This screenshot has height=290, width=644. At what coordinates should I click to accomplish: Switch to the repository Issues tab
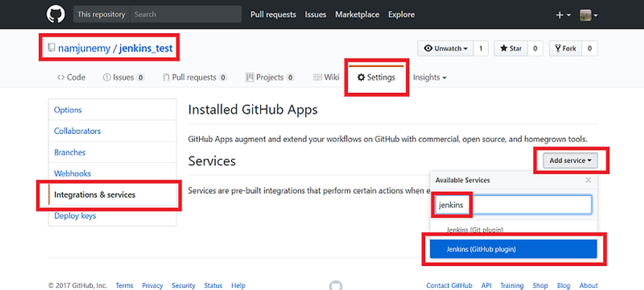pyautogui.click(x=123, y=77)
